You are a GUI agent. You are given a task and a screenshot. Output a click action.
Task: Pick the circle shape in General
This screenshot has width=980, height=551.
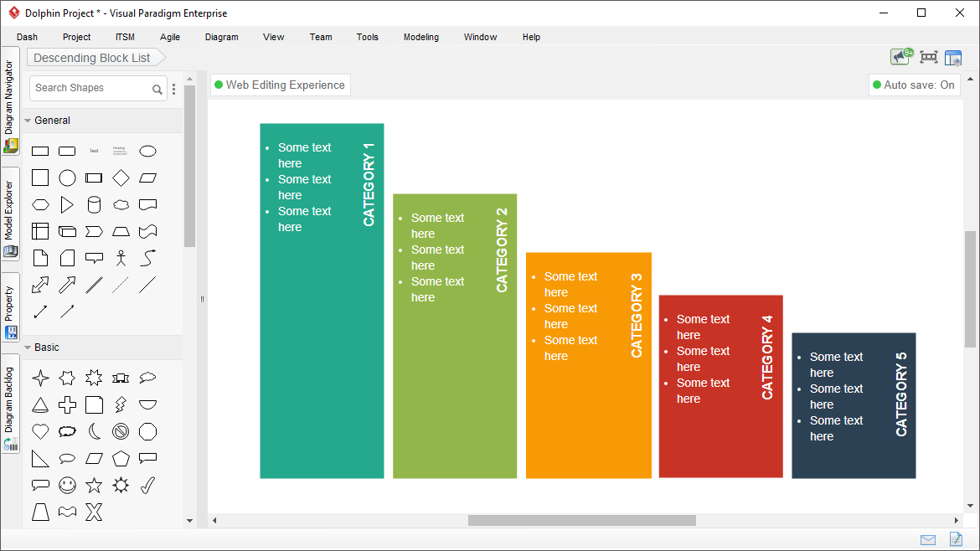click(67, 178)
